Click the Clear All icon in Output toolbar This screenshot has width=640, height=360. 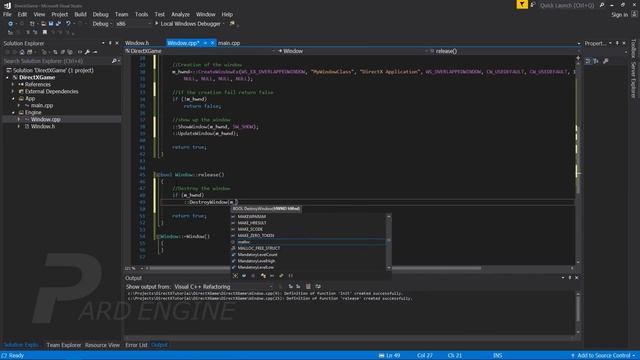pos(308,287)
